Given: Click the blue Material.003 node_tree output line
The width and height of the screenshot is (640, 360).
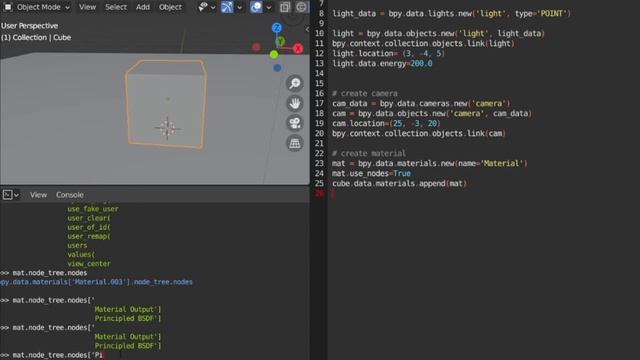Looking at the screenshot, I should click(96, 282).
